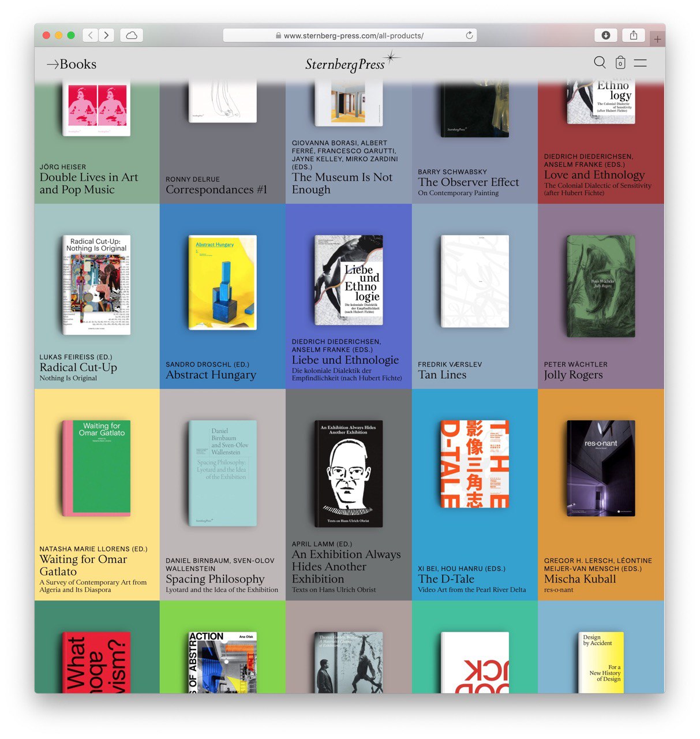Open a new tab with plus button

657,39
